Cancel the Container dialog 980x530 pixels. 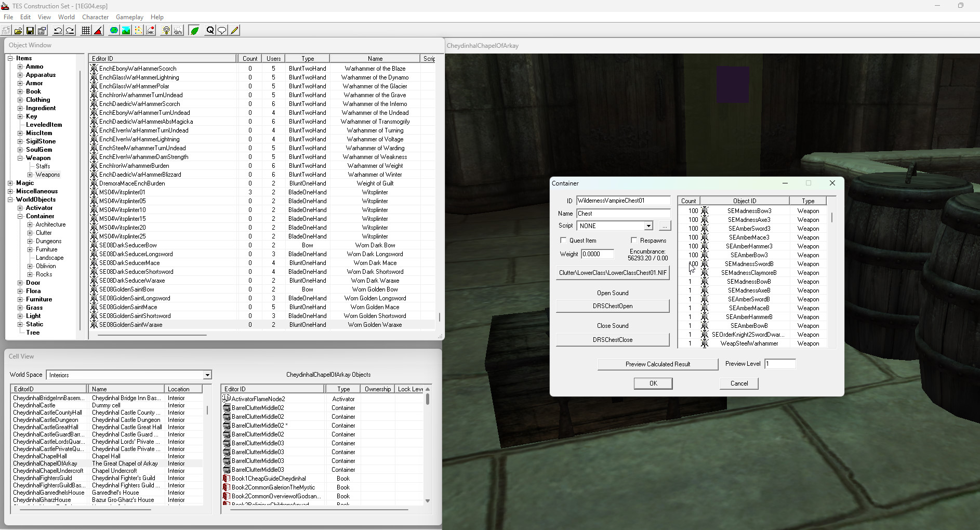point(739,383)
